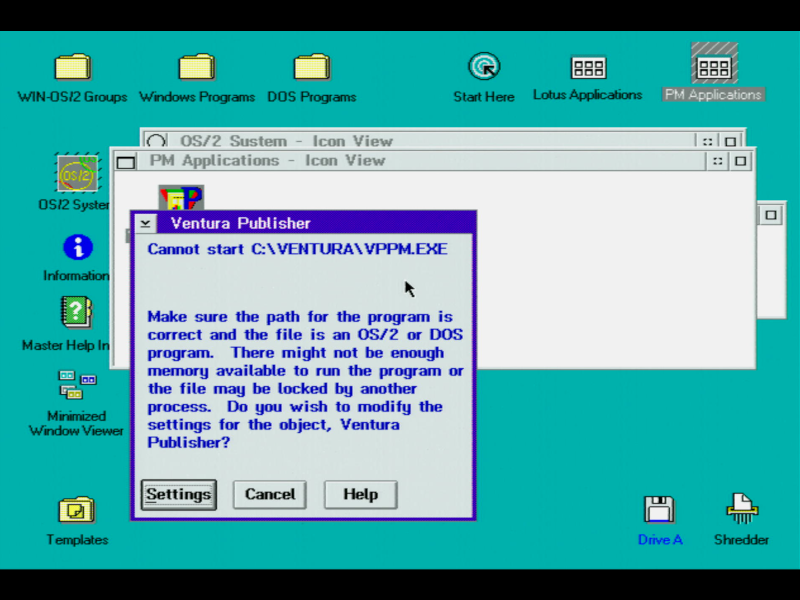This screenshot has width=800, height=600.
Task: Select the PM Applications desktop icon
Action: [x=714, y=64]
